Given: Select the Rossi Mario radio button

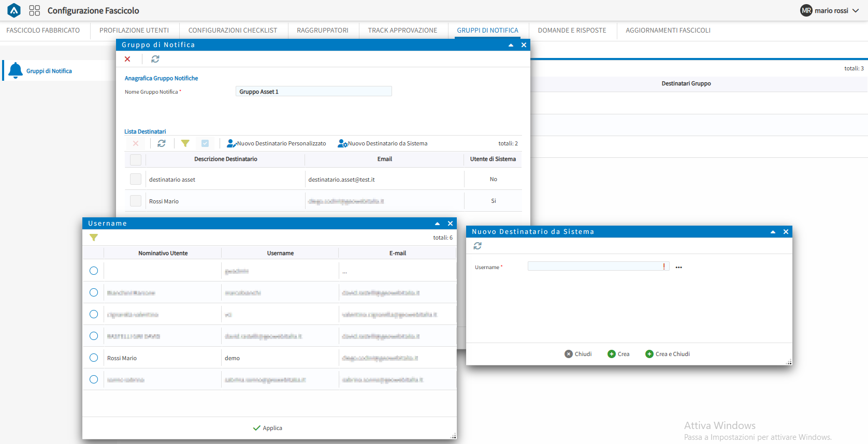Looking at the screenshot, I should pos(94,358).
